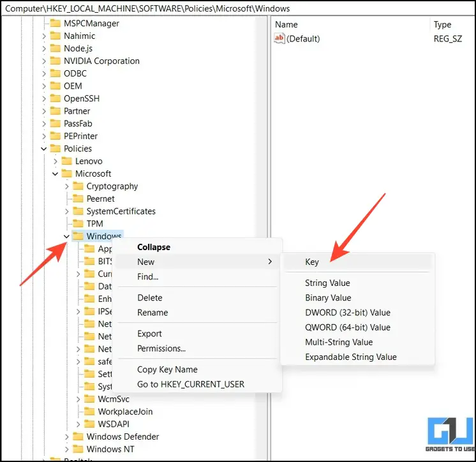
Task: Create a new Key
Action: tap(357, 262)
